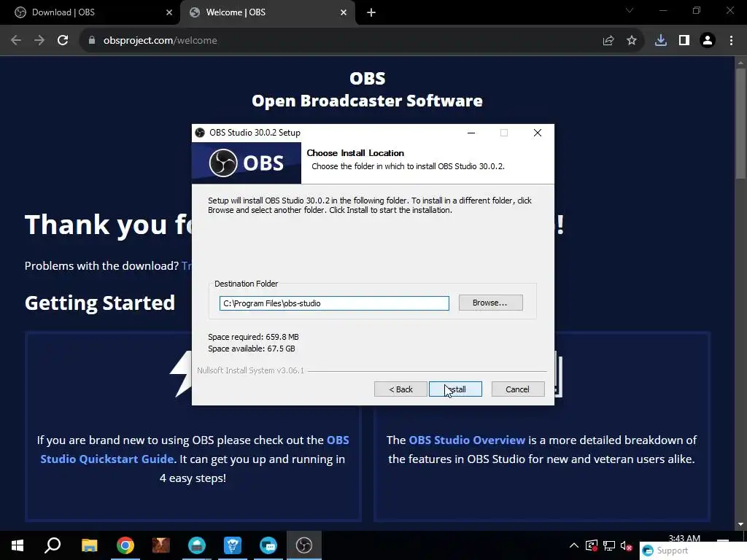Reload the obsproject.com page

pos(63,41)
